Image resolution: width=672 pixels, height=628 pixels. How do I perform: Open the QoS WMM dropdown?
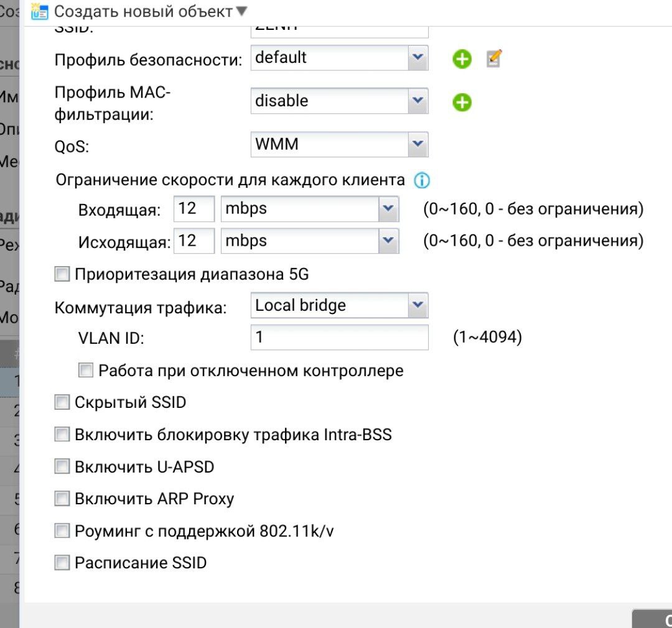click(418, 145)
